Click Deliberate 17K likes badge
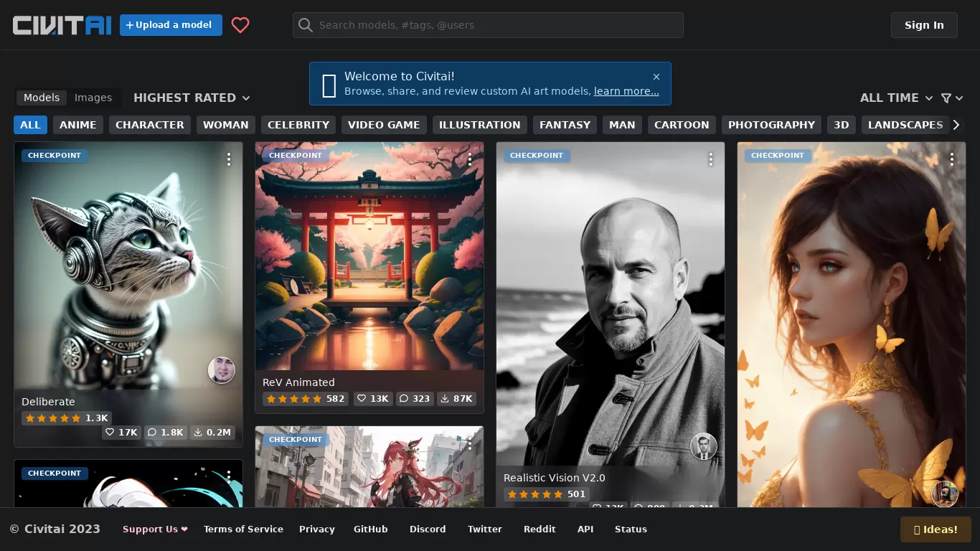The image size is (980, 551). 121,433
